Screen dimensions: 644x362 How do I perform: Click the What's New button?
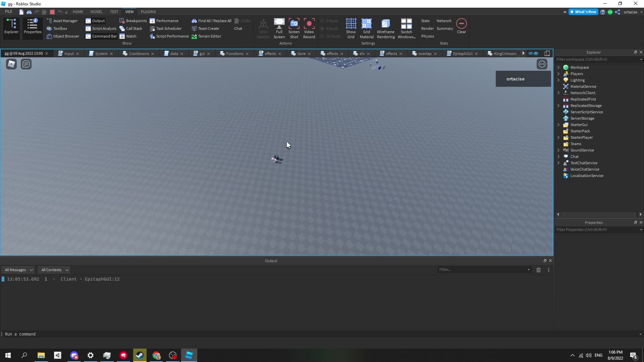(583, 12)
